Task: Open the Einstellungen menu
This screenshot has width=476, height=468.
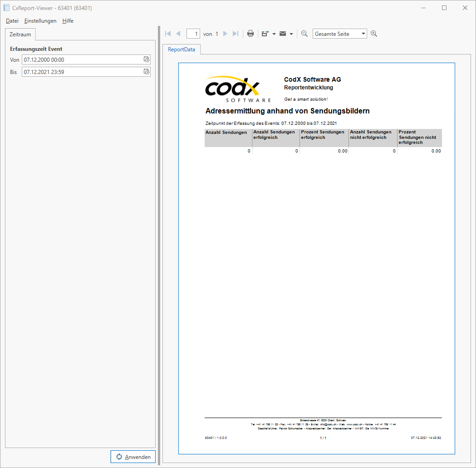Action: pos(40,21)
